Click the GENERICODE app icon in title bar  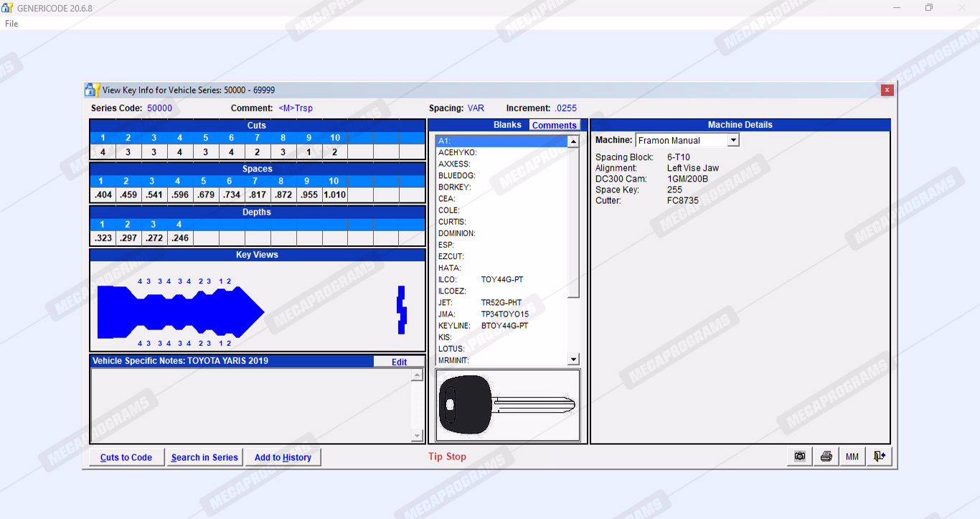click(x=7, y=8)
